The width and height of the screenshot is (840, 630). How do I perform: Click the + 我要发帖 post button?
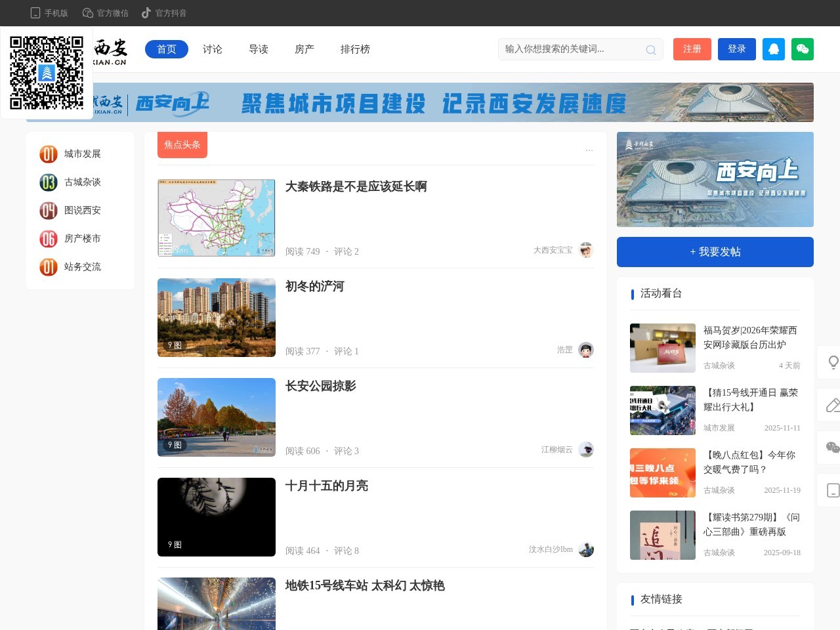715,252
